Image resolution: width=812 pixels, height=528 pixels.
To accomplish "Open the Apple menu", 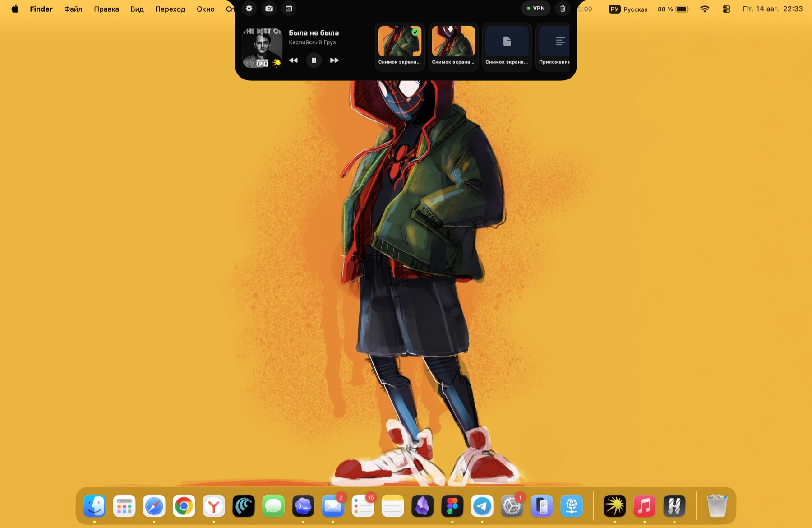I will [15, 9].
